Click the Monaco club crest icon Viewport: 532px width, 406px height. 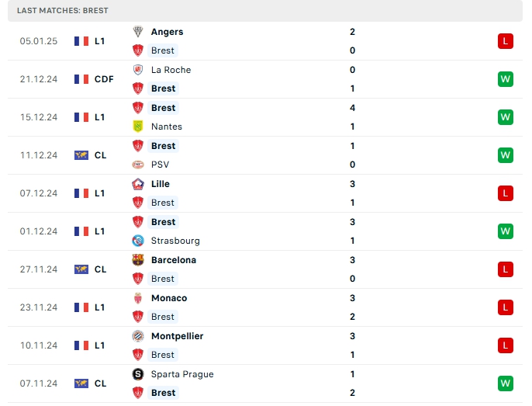138,298
